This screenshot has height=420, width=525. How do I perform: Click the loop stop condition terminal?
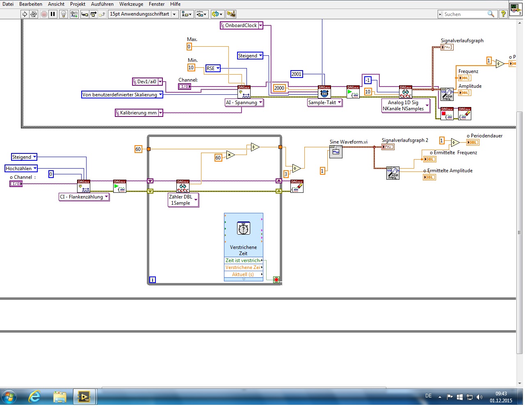pos(276,280)
